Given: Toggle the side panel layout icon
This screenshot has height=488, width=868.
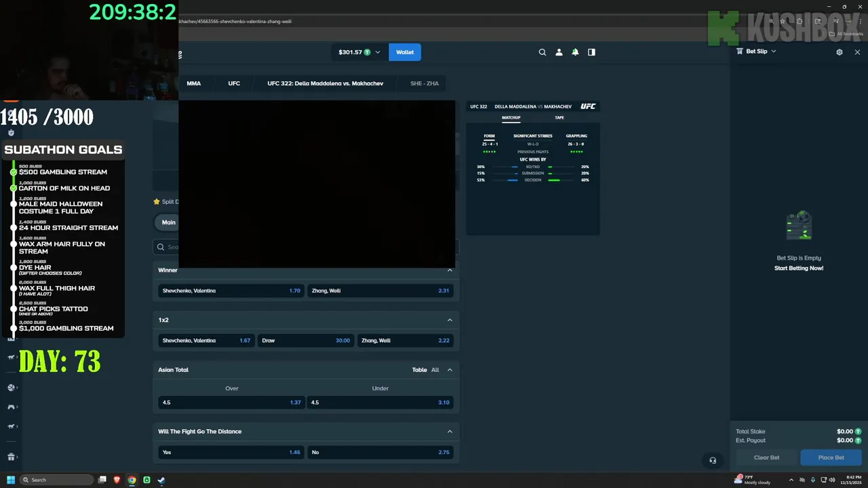Looking at the screenshot, I should pos(591,52).
